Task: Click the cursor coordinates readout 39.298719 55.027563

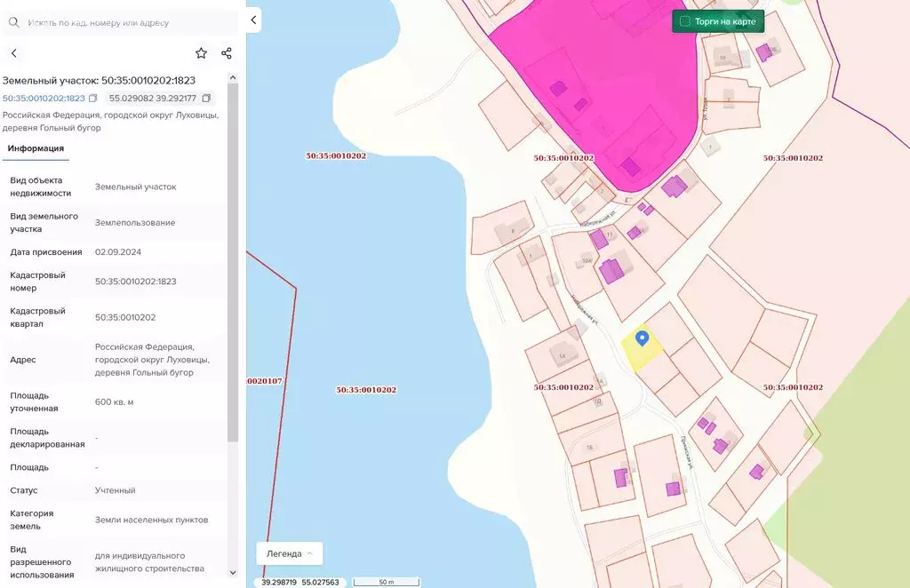Action: tap(300, 582)
